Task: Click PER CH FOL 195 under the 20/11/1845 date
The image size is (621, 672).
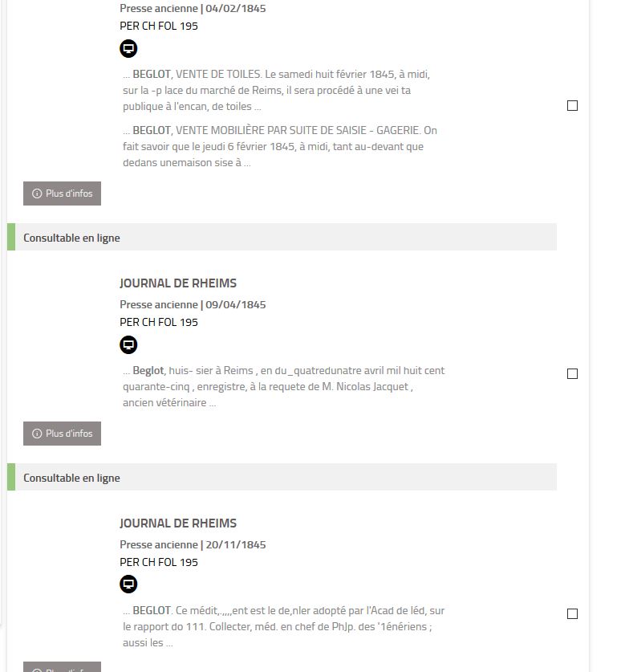Action: [159, 562]
